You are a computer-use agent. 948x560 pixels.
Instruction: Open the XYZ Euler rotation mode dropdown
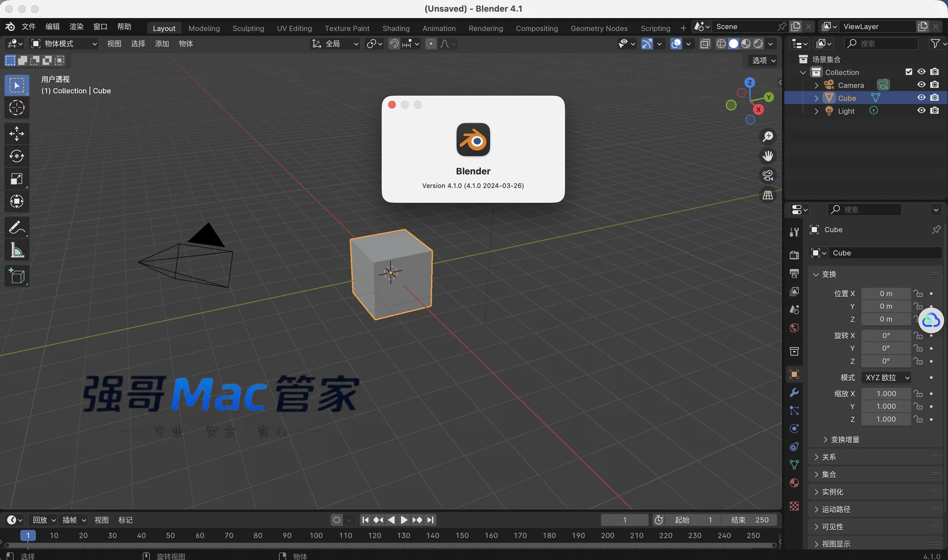pos(886,378)
